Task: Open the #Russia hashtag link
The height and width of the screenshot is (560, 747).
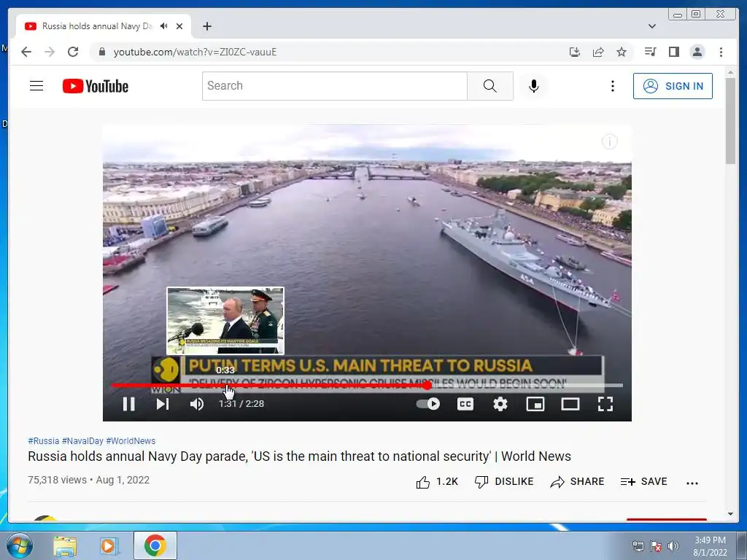Action: [43, 441]
